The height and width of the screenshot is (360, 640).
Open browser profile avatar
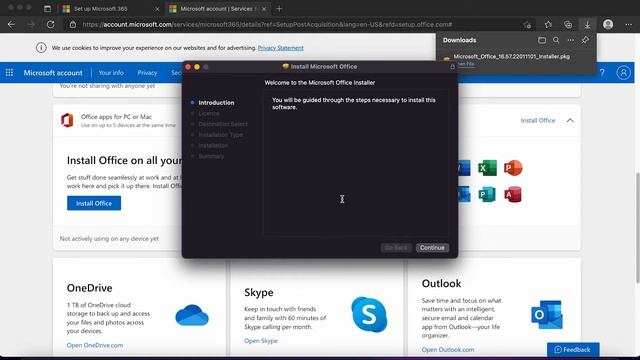(x=608, y=24)
